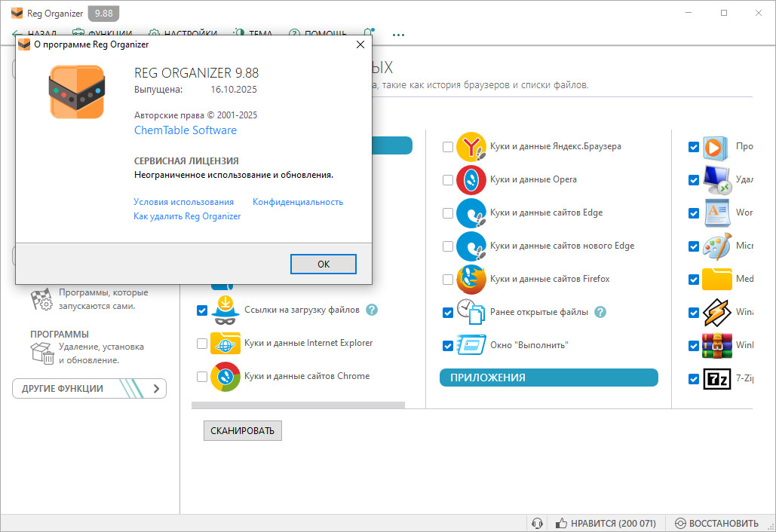Click the WinRAR icon in applications list

pyautogui.click(x=716, y=346)
